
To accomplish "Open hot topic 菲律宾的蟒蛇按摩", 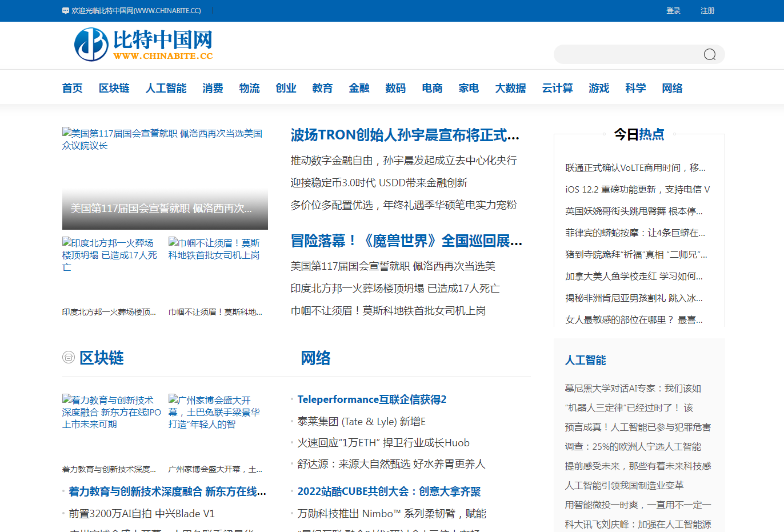I will click(635, 233).
